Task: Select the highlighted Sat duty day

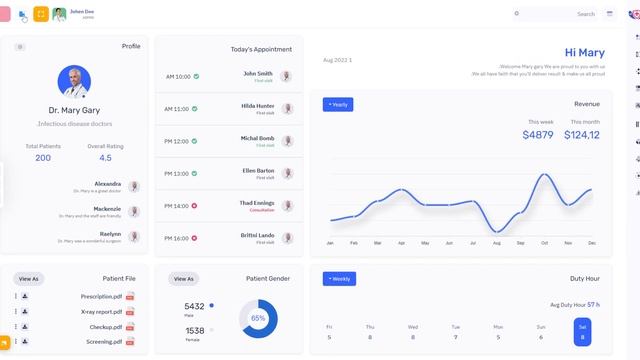Action: pos(582,332)
